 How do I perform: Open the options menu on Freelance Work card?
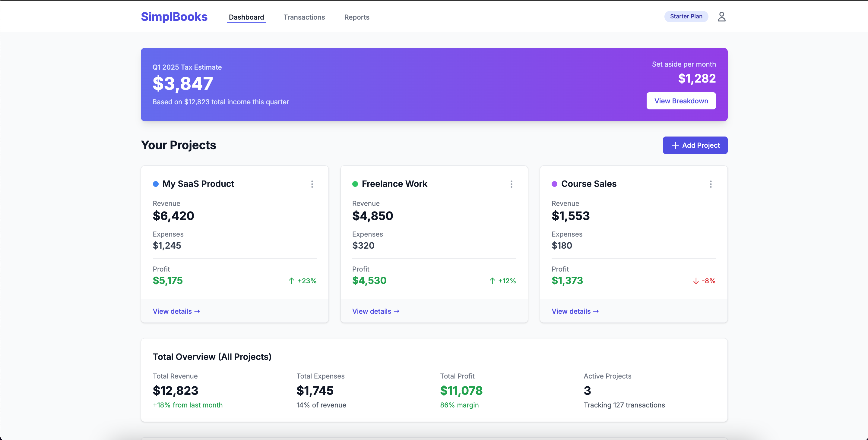pos(512,184)
